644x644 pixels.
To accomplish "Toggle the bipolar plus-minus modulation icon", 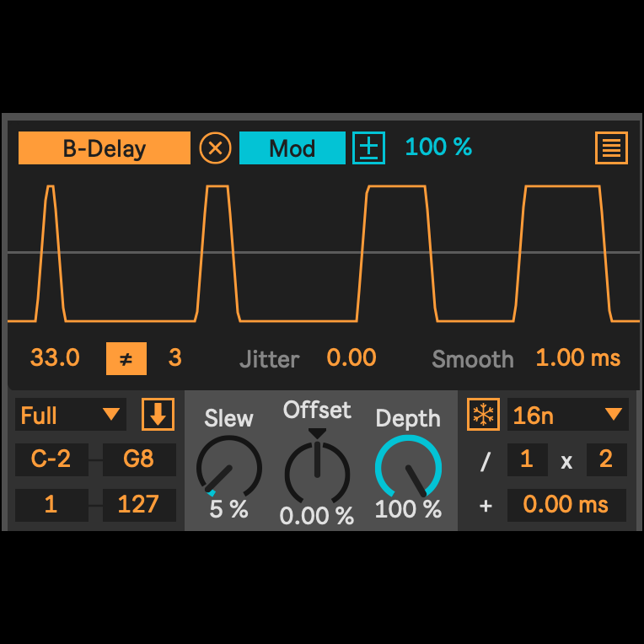I will [x=368, y=148].
